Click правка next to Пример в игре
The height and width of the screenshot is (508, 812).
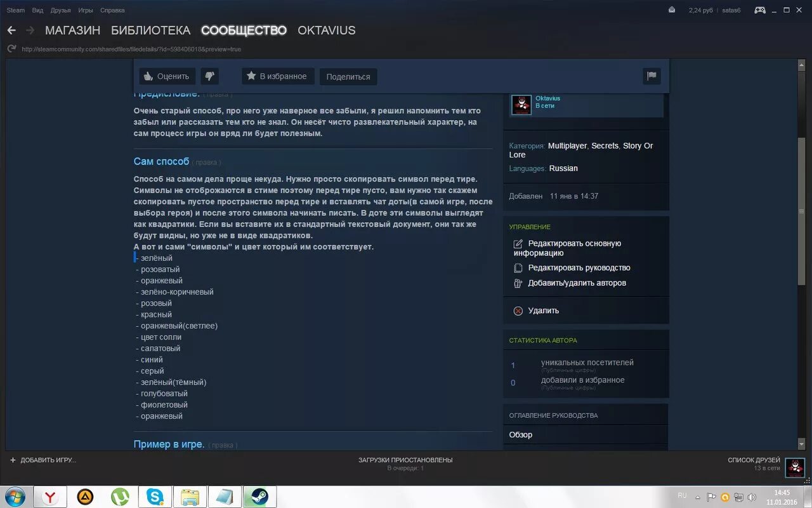tap(223, 445)
